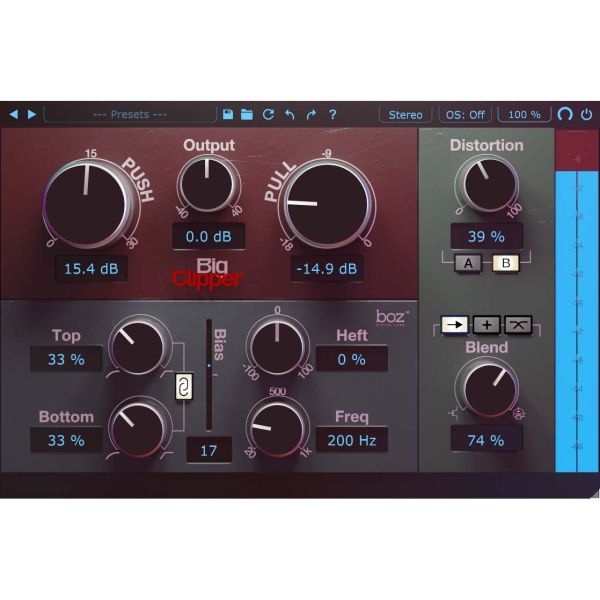Image resolution: width=600 pixels, height=600 pixels.
Task: Click the Top knob
Action: pos(139,345)
